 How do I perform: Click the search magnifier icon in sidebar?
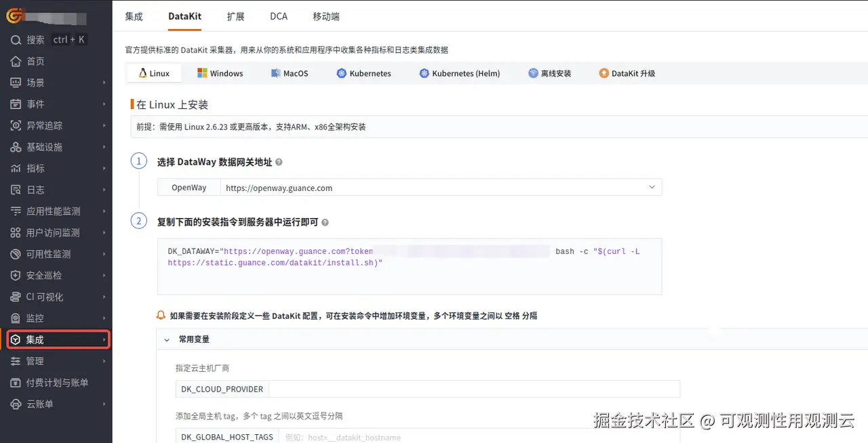pyautogui.click(x=16, y=40)
